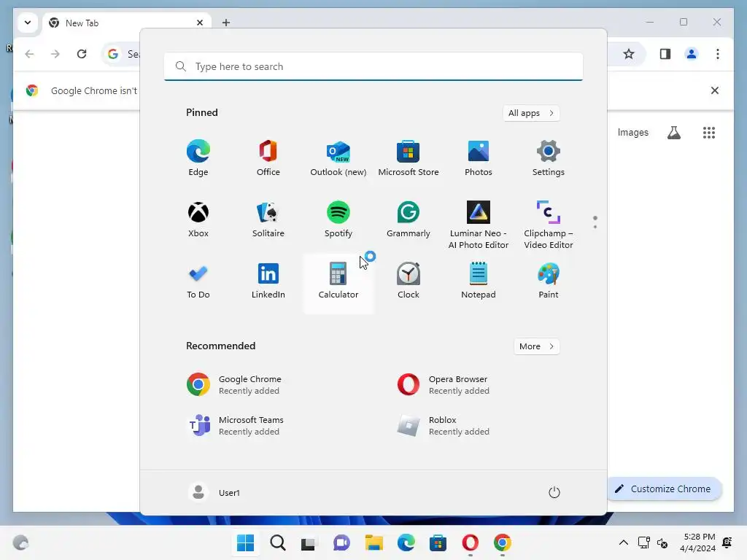Open Calculator app
The height and width of the screenshot is (560, 747).
338,284
